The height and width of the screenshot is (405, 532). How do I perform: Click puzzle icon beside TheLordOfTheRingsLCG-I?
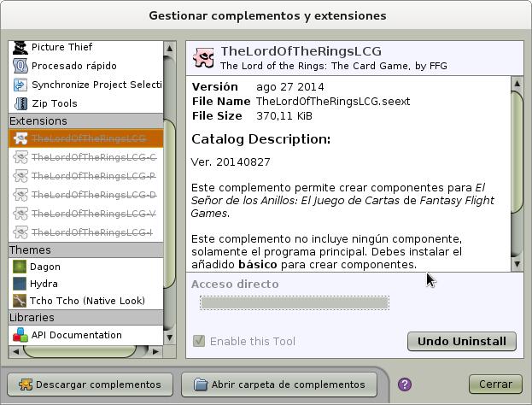[x=20, y=232]
